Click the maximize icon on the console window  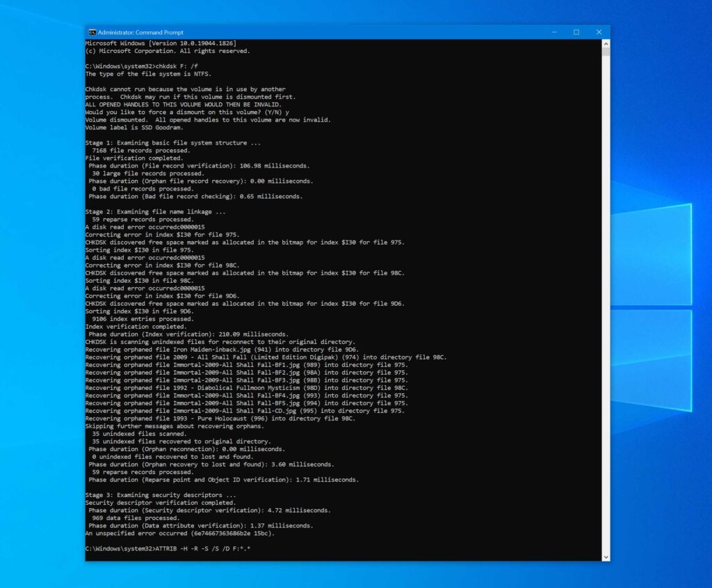576,32
